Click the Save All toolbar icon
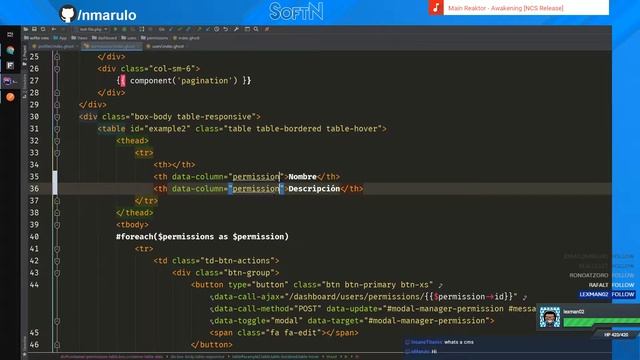Viewport: 640px width, 360px height. (x=34, y=29)
